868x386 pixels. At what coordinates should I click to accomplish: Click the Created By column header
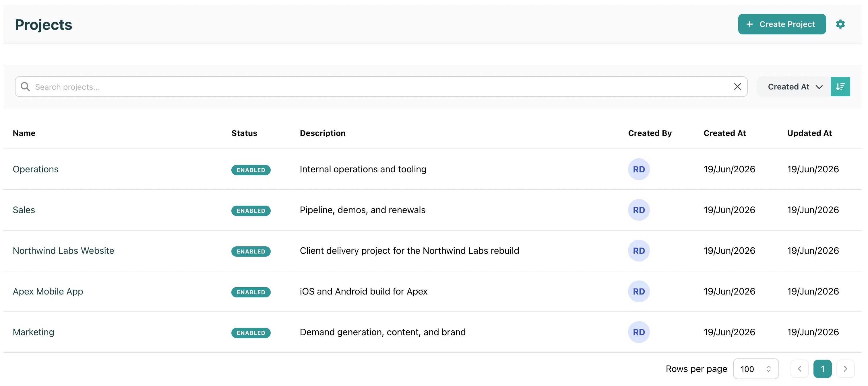(x=650, y=133)
